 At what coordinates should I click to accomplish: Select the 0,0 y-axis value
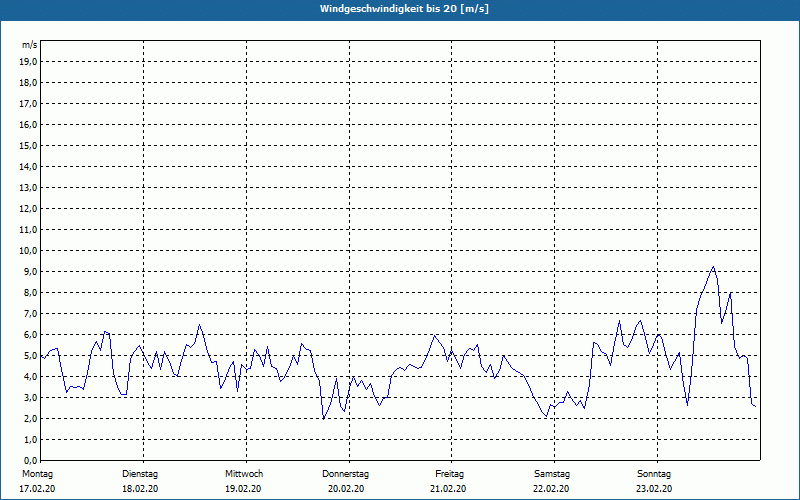click(30, 460)
